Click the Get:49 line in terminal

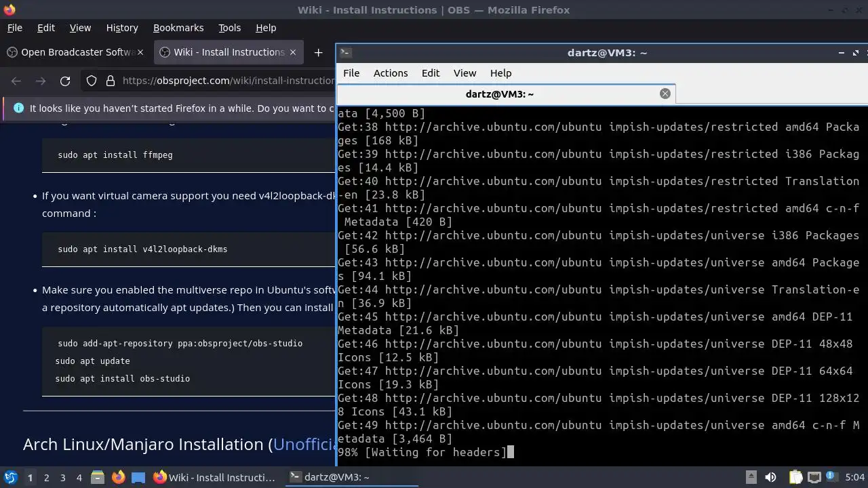pyautogui.click(x=599, y=432)
